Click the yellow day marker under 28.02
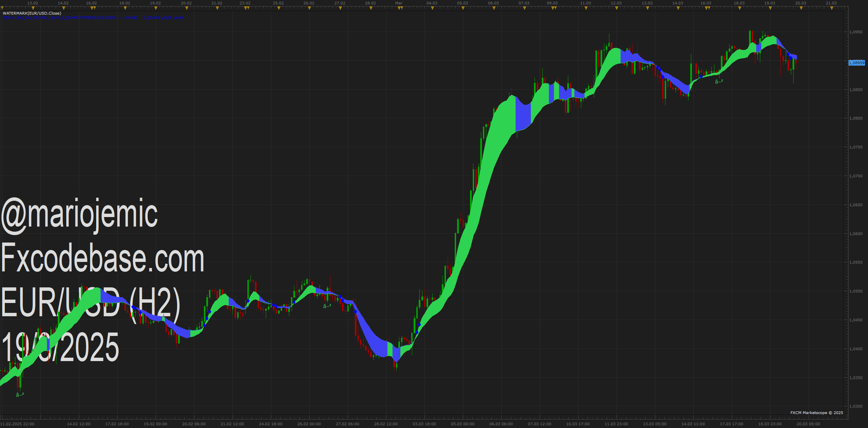Screen dimensions: 868x428 pos(371,8)
